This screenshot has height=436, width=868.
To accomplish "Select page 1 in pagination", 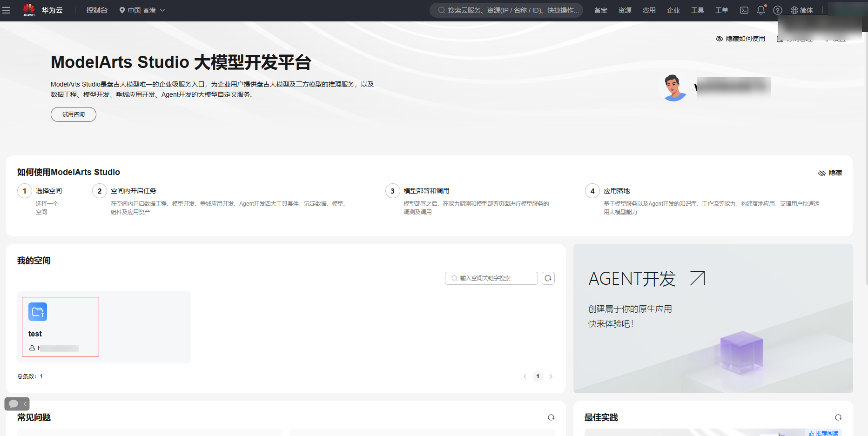I will pos(538,376).
